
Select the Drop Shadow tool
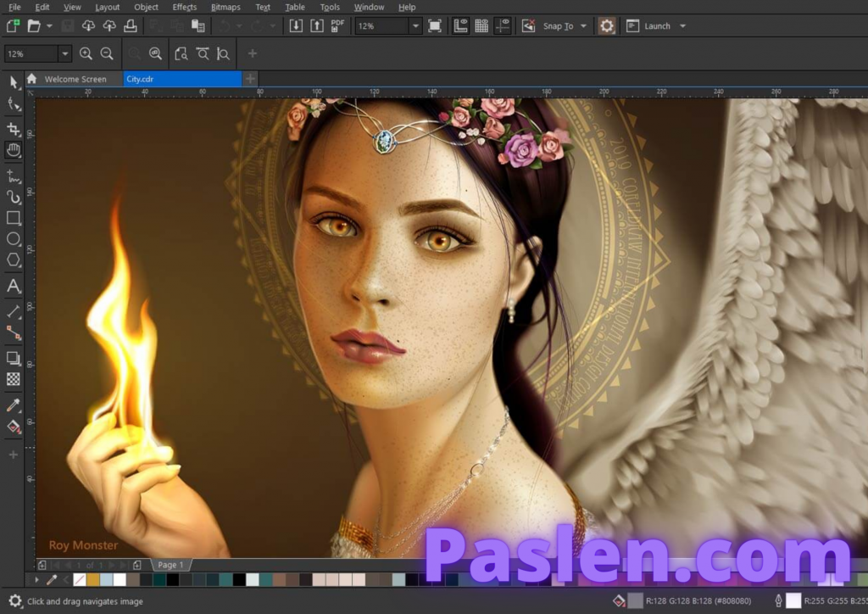coord(14,358)
